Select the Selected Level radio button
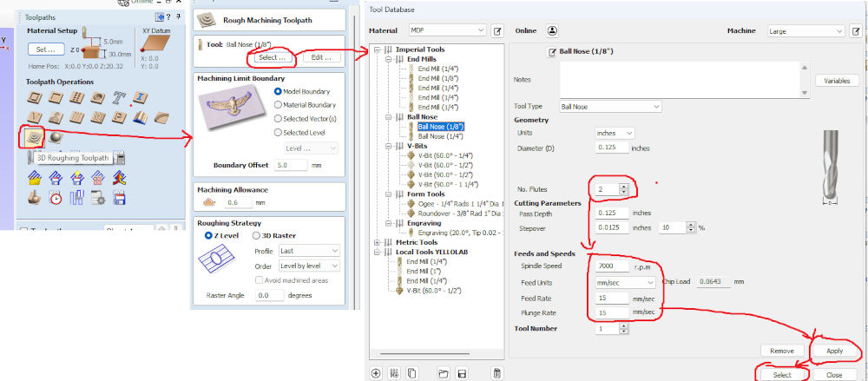This screenshot has height=381, width=868. [x=278, y=133]
